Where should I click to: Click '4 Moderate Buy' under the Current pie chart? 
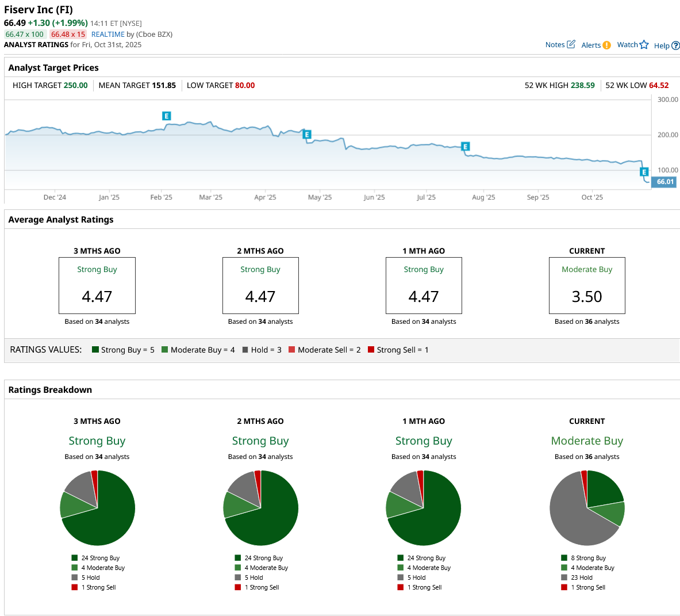[x=593, y=568]
